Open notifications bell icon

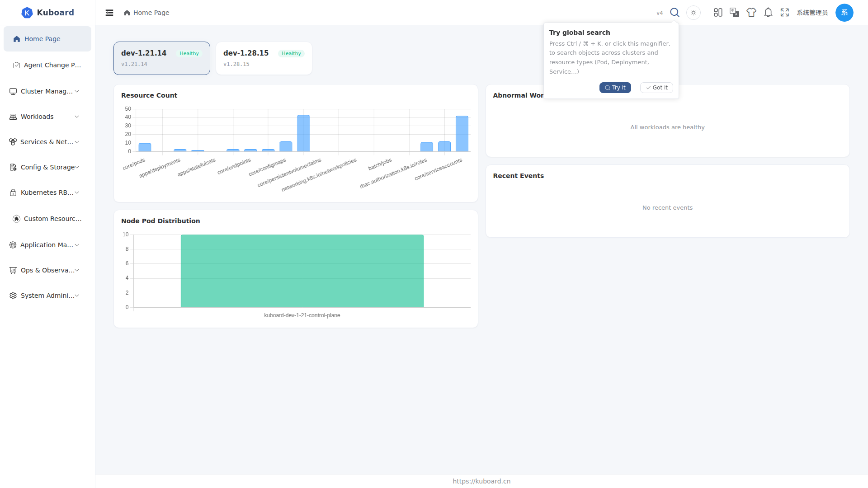tap(768, 13)
